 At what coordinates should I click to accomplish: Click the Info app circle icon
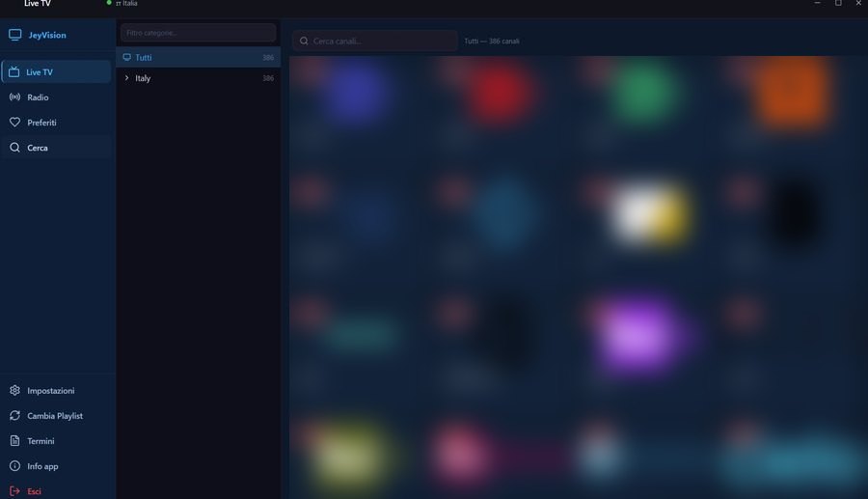click(14, 466)
